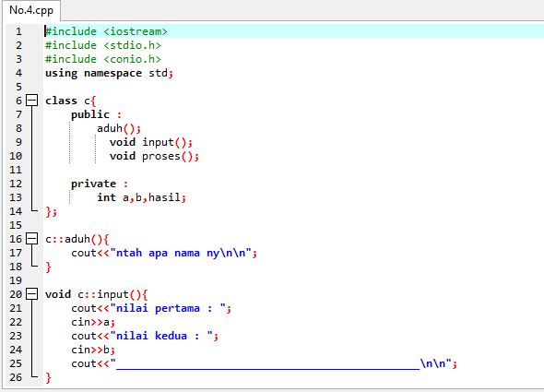
Task: Click the '#include <stdio.h>' line
Action: [103, 45]
